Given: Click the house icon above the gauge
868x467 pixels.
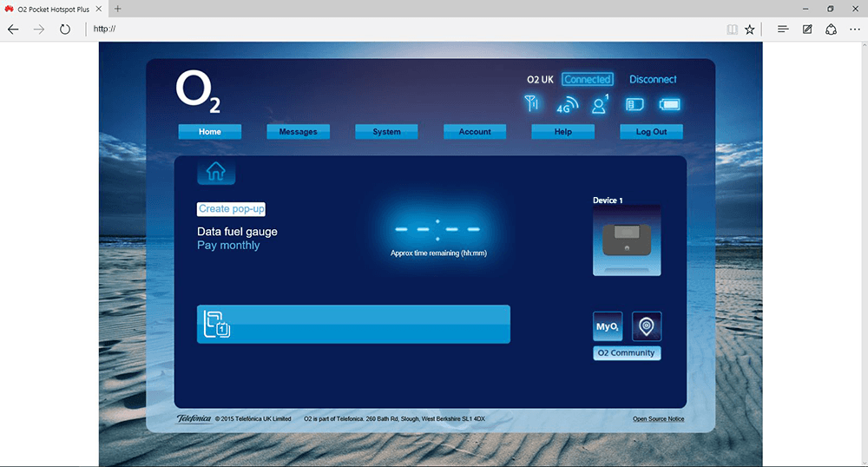Looking at the screenshot, I should tap(216, 171).
